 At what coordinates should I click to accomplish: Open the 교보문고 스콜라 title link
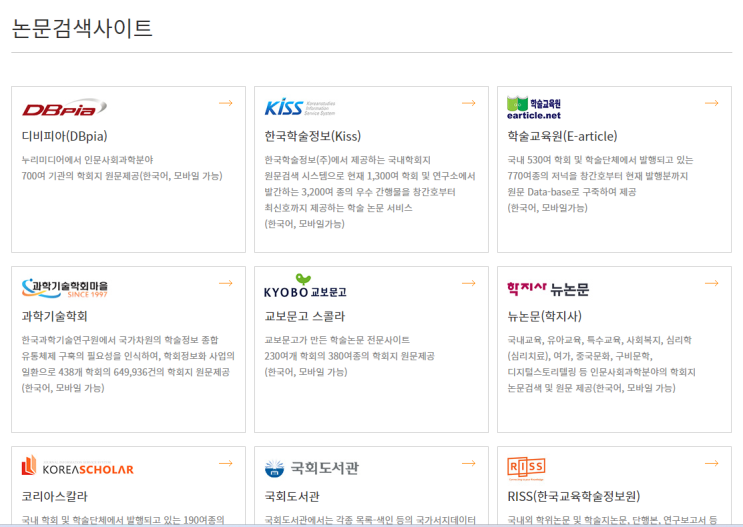click(305, 317)
